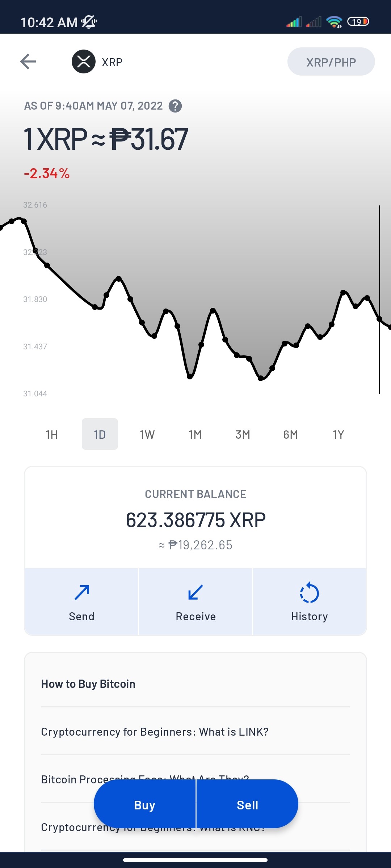Select the 1Y chart range
391x868 pixels.
click(339, 434)
